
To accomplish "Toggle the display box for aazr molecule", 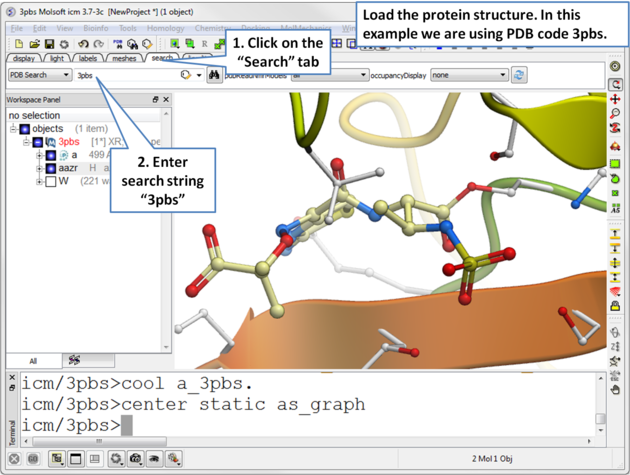I will point(51,168).
